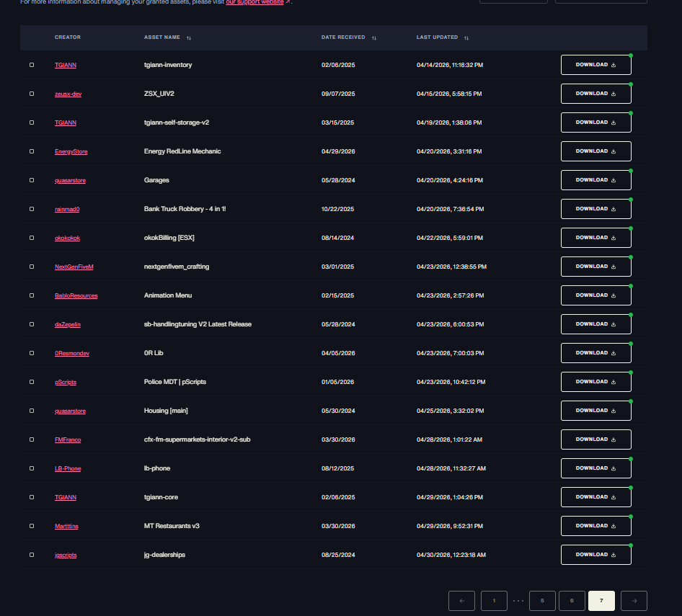Go to page 5
Screen dimensions: 682x616
point(542,601)
